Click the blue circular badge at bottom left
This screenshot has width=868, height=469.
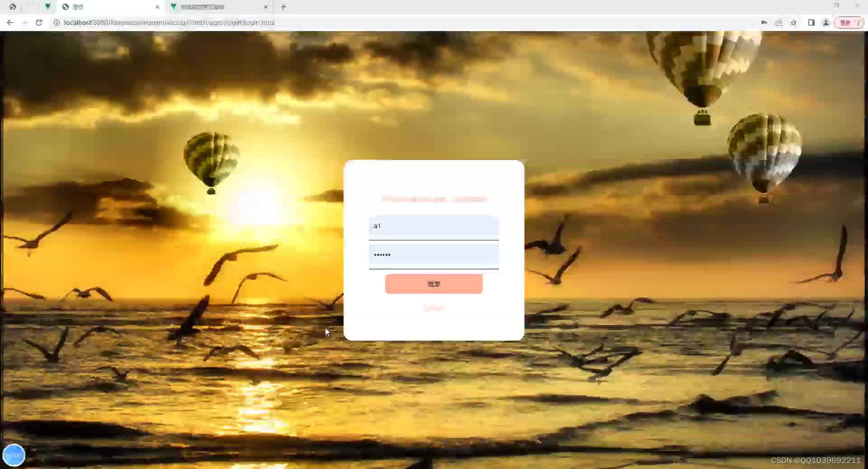pyautogui.click(x=14, y=455)
